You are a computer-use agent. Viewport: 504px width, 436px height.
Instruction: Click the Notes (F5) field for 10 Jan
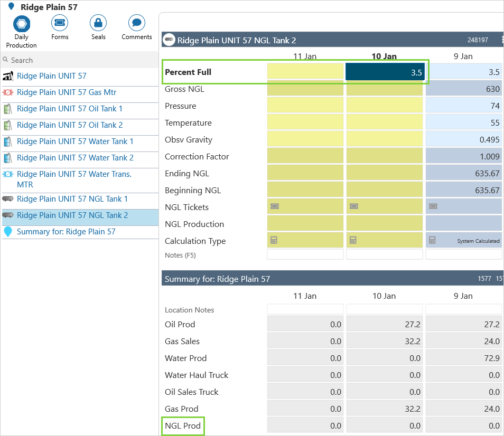[385, 255]
